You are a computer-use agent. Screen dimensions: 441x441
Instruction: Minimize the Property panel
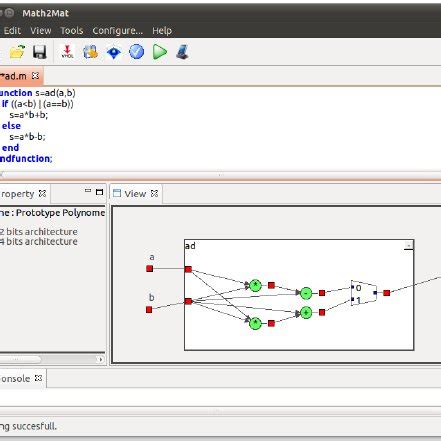pyautogui.click(x=88, y=191)
